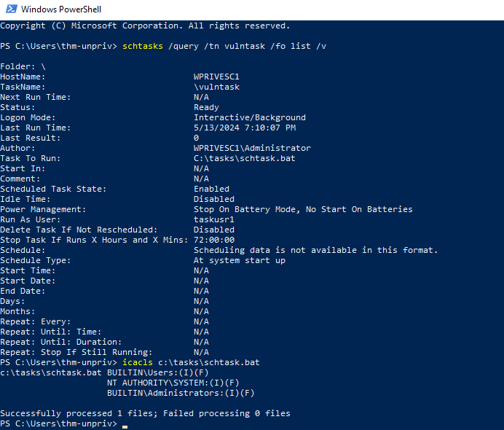Click the BUILTIN\Users:(I)(F) permission entry

[x=158, y=372]
